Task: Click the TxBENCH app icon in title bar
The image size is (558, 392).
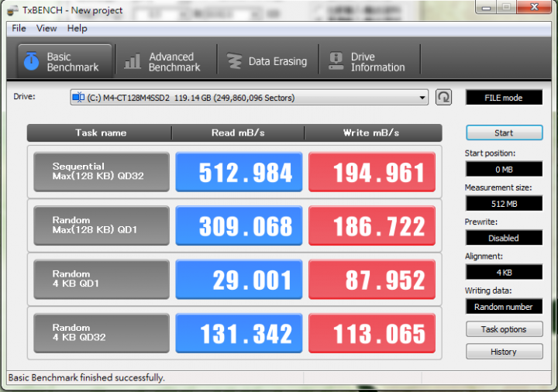Action: (12, 10)
